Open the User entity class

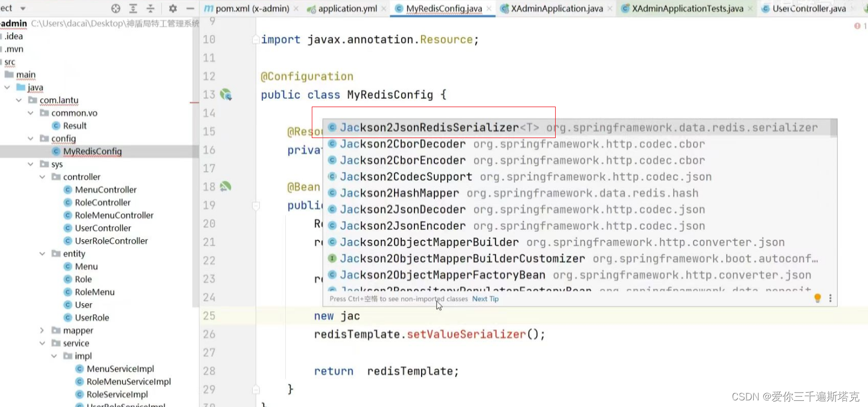78,304
